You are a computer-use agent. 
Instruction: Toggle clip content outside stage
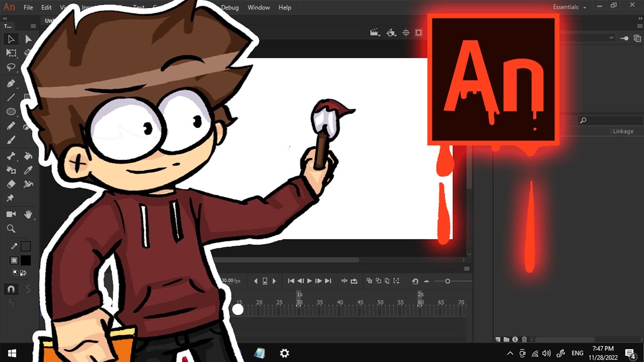point(419,33)
